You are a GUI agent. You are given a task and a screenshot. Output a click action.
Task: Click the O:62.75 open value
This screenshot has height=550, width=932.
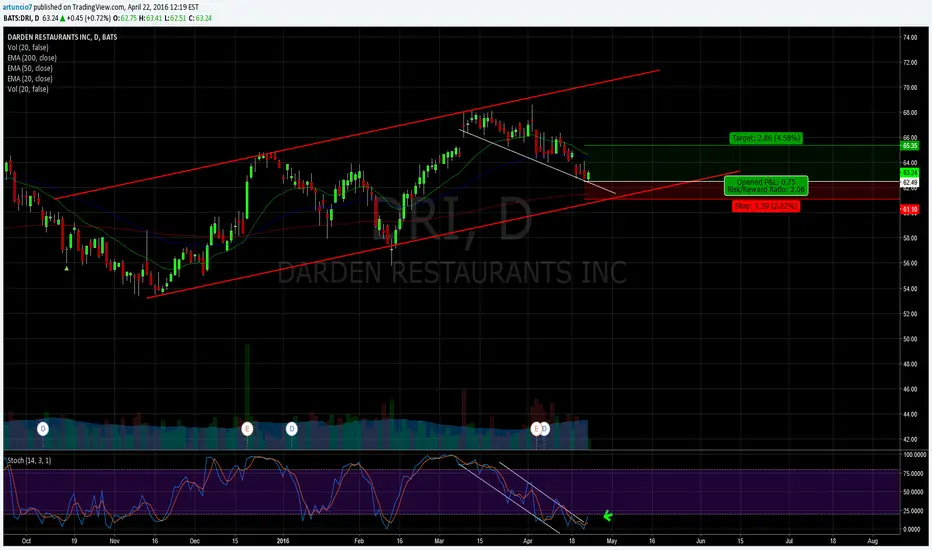pos(125,18)
